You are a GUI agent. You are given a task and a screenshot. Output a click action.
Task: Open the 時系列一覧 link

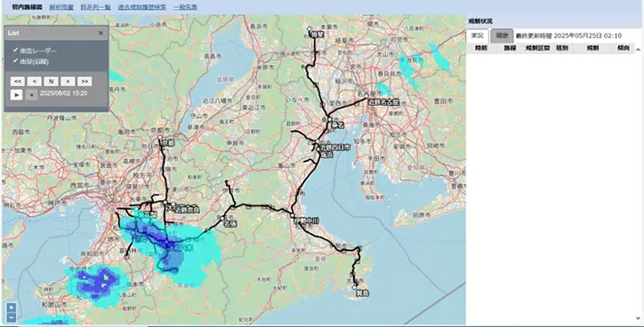tap(96, 7)
